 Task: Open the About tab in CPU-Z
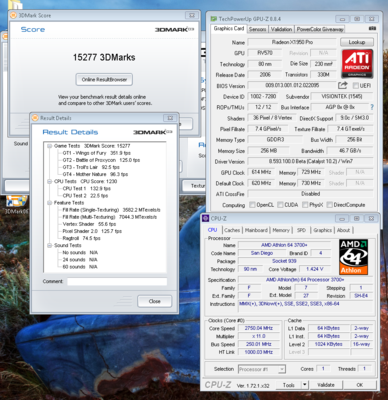point(343,230)
